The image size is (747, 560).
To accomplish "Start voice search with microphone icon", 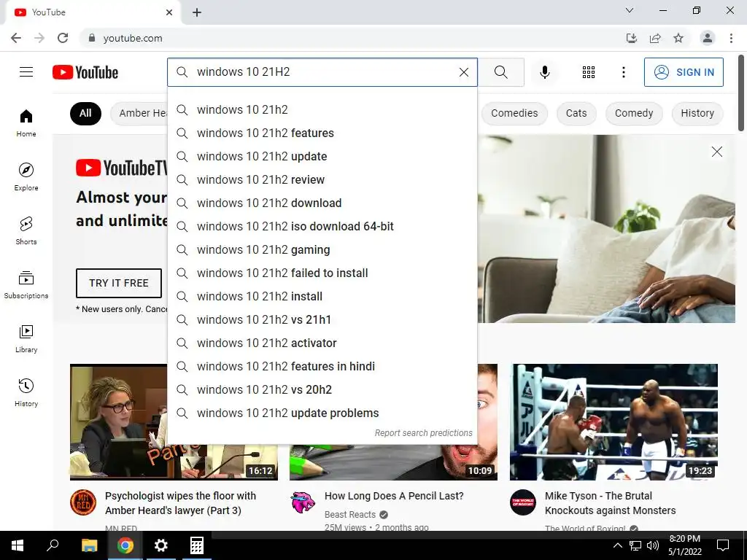I will (544, 72).
